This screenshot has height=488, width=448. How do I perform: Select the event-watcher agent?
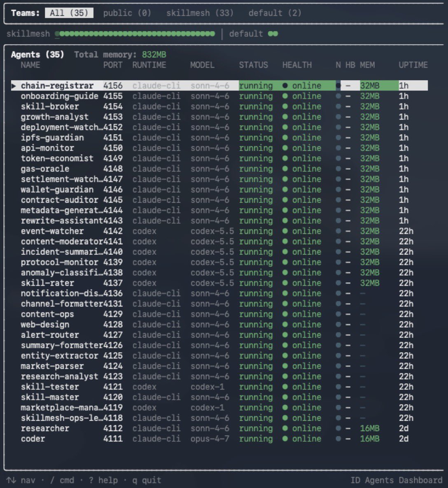click(219, 231)
